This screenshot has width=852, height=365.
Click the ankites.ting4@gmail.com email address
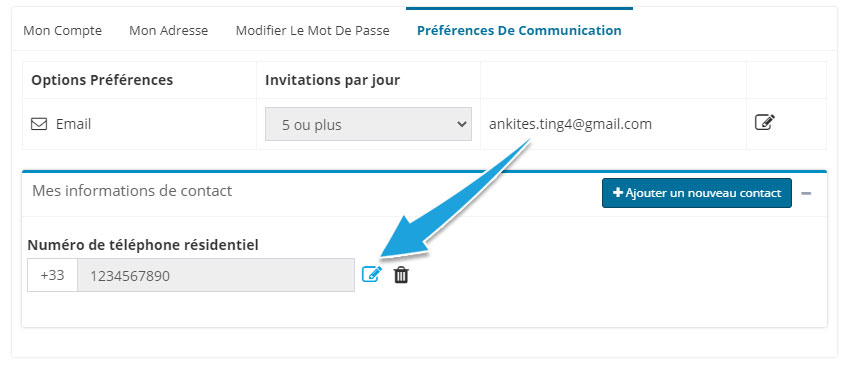click(570, 124)
